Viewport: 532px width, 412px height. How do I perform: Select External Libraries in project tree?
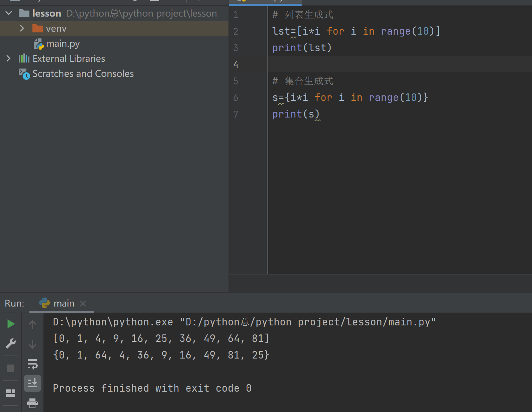point(69,59)
